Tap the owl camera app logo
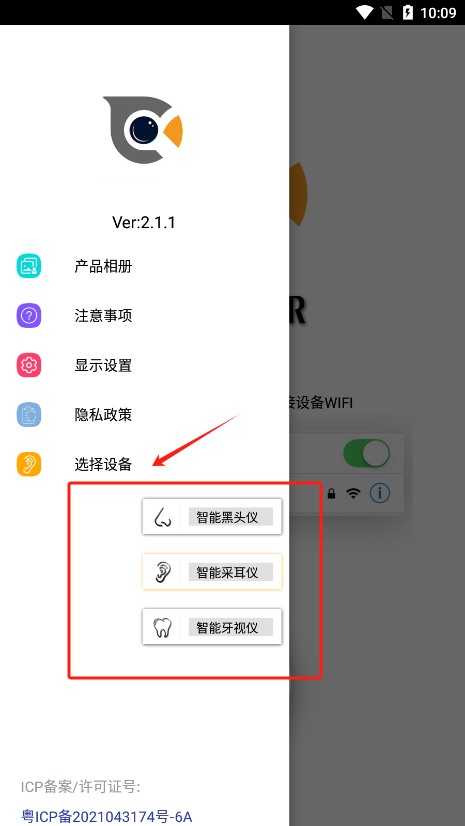Screen dimensions: 465x826 (143, 130)
